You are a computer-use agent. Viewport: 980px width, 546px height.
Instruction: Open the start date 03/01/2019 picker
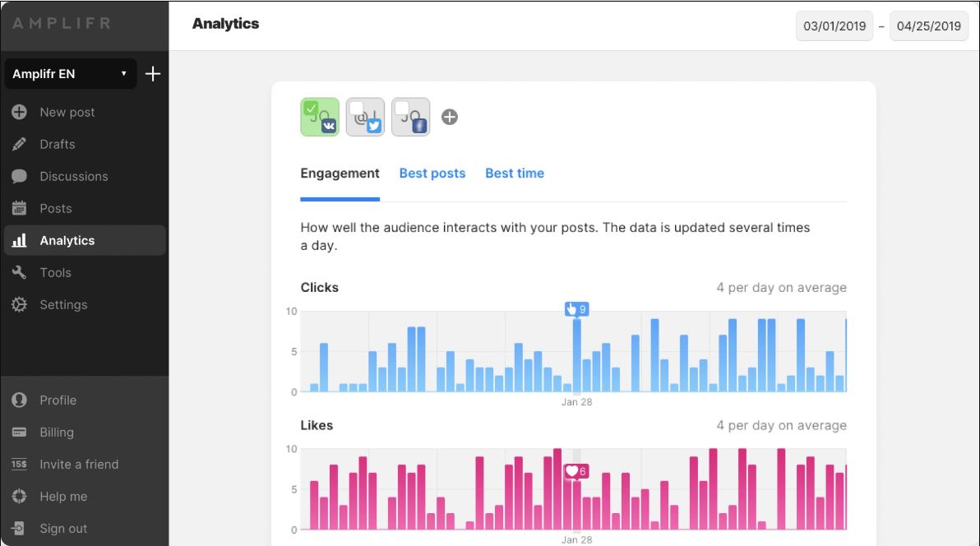click(834, 25)
